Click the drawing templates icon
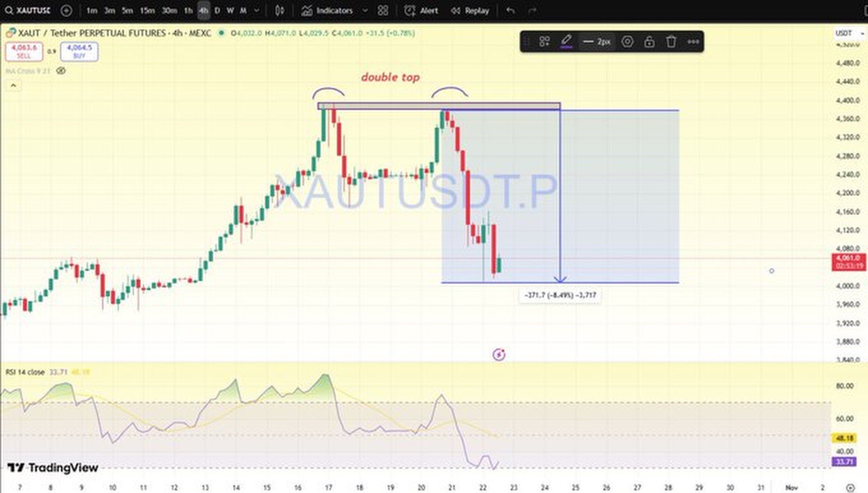Viewport: 868px width, 493px height. 544,42
